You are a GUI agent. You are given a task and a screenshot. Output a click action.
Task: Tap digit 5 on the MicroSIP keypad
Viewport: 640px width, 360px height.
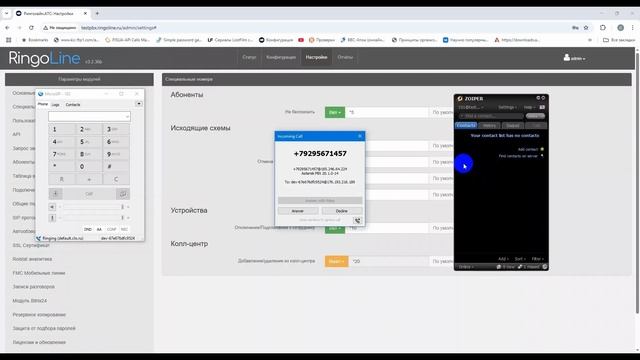click(x=89, y=142)
